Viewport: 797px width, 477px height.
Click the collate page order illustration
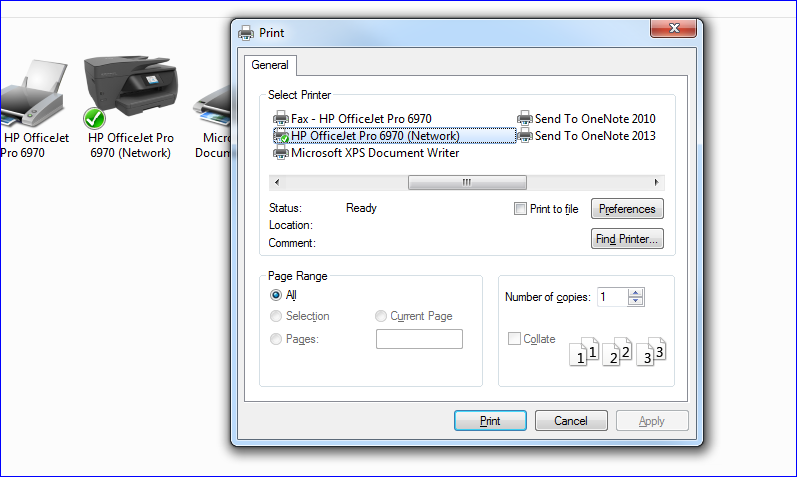click(617, 351)
